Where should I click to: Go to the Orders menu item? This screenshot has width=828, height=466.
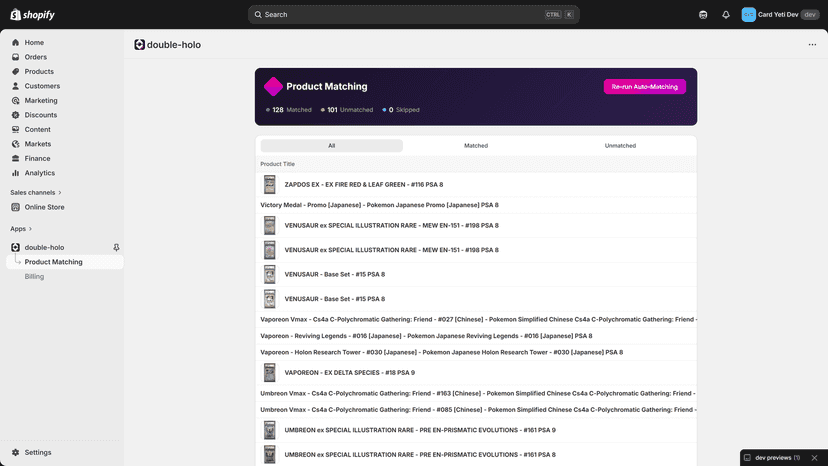[x=35, y=57]
